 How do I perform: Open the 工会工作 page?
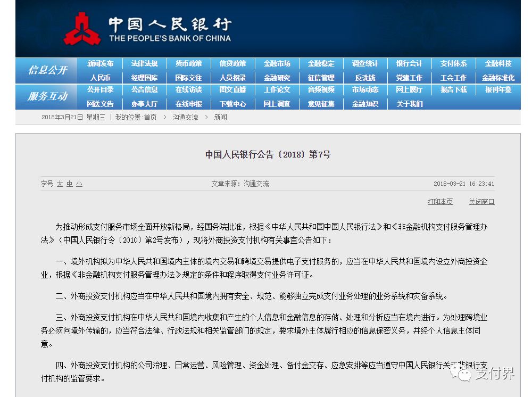pos(454,78)
